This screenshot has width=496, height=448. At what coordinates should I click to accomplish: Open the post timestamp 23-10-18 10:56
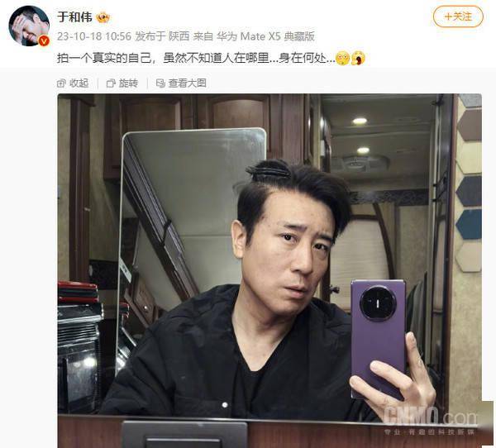94,36
